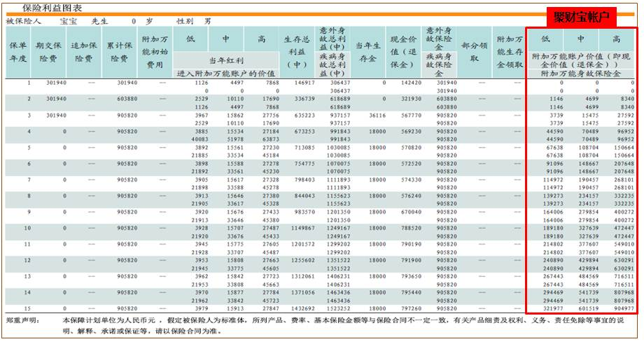Click cash value cell 572520
This screenshot has width=644, height=344.
pos(411,163)
